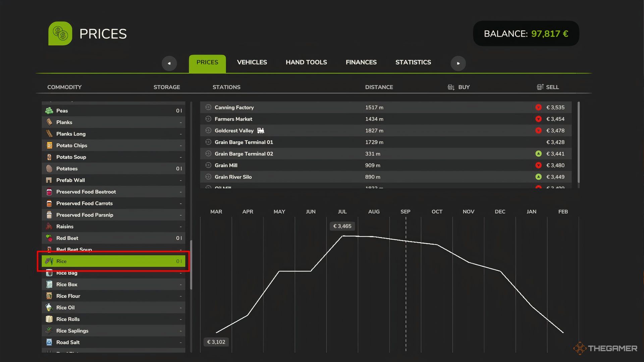This screenshot has height=362, width=644.
Task: Click the Rice Saplings icon
Action: pos(49,330)
